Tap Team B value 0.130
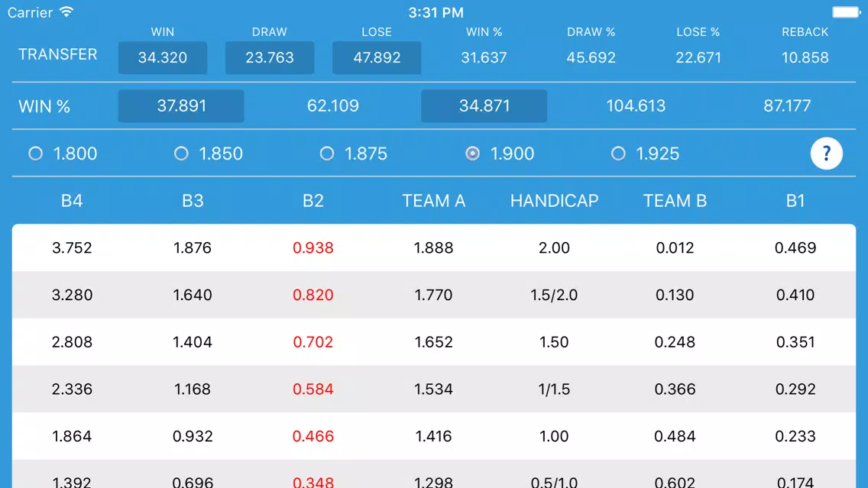This screenshot has width=868, height=488. coord(675,295)
